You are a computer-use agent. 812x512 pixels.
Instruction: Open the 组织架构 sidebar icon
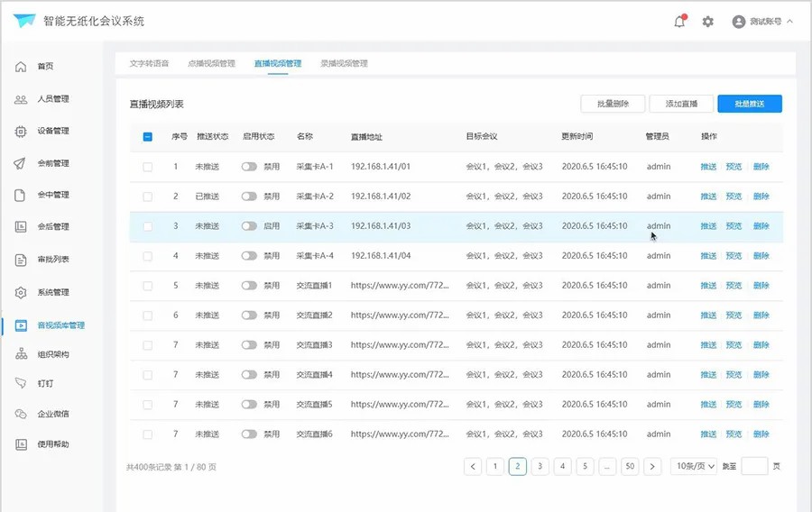pyautogui.click(x=21, y=355)
